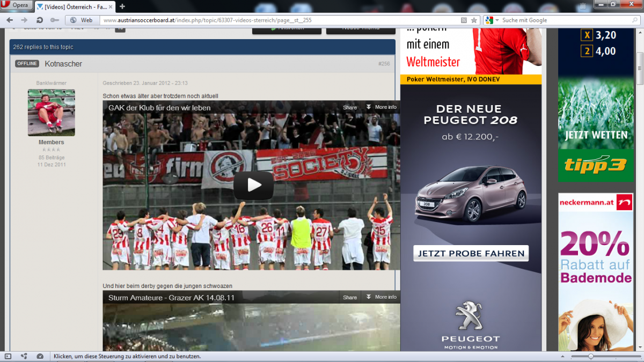The width and height of the screenshot is (644, 362).
Task: Play the GAK der Klub video
Action: tap(253, 185)
